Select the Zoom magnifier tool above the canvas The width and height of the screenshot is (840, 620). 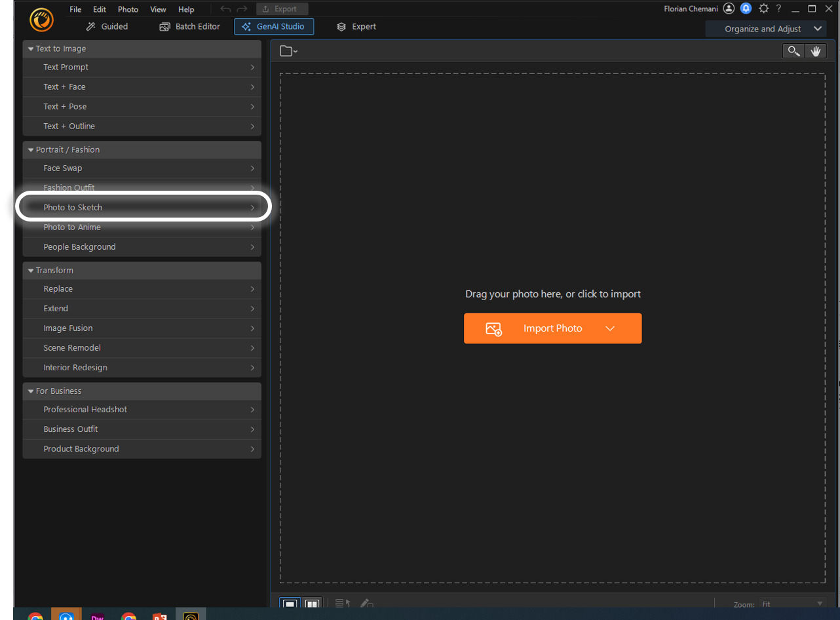click(793, 50)
